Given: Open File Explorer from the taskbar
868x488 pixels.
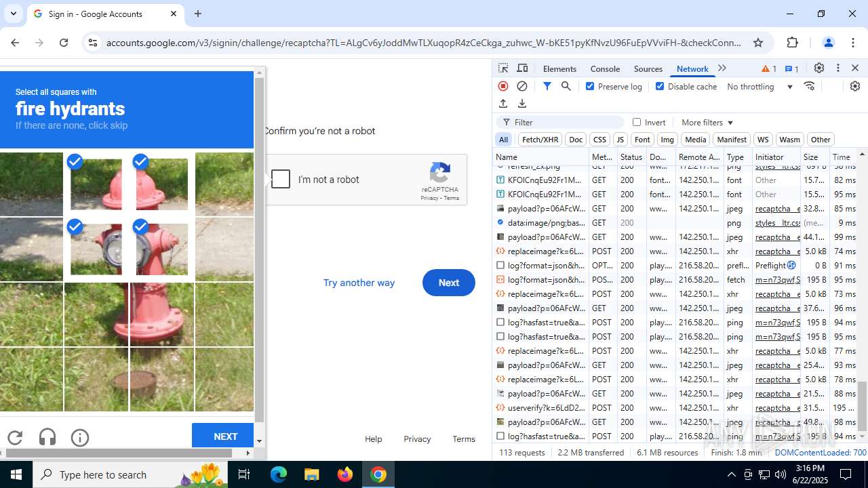Looking at the screenshot, I should pos(312,474).
